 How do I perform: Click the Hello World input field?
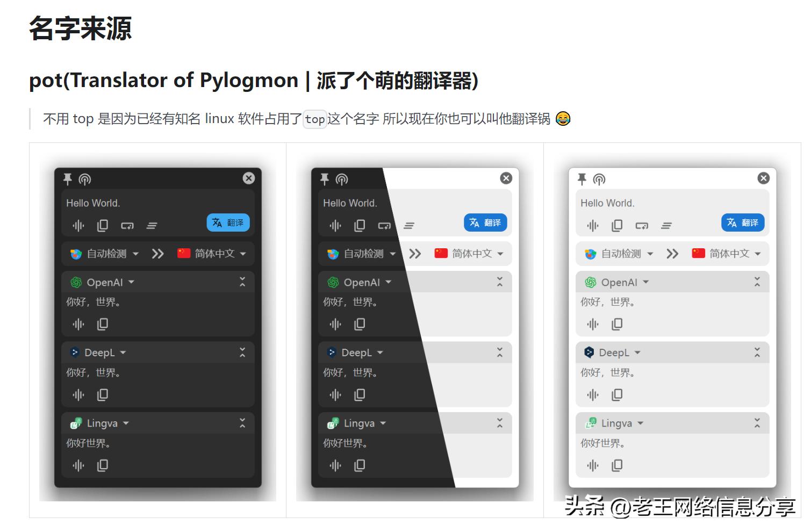[x=92, y=203]
